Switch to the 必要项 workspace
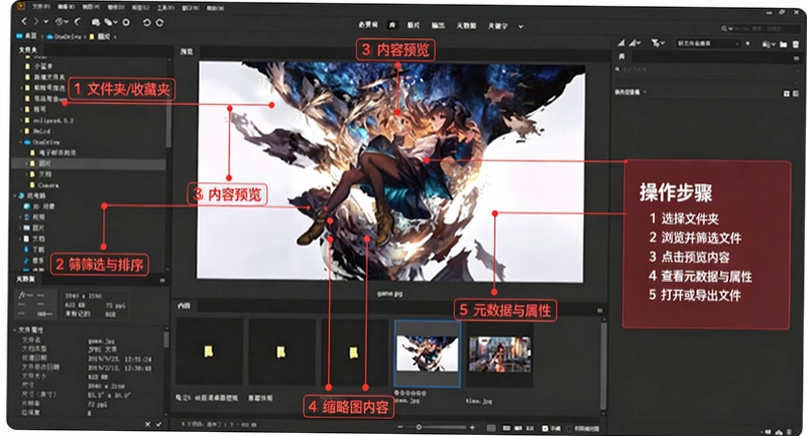The height and width of the screenshot is (436, 807). coord(368,25)
